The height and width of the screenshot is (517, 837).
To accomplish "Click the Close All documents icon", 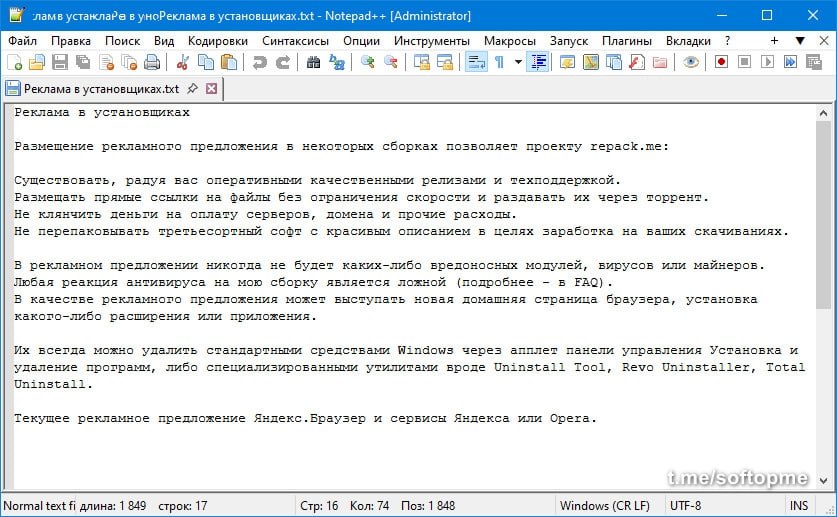I will [129, 62].
